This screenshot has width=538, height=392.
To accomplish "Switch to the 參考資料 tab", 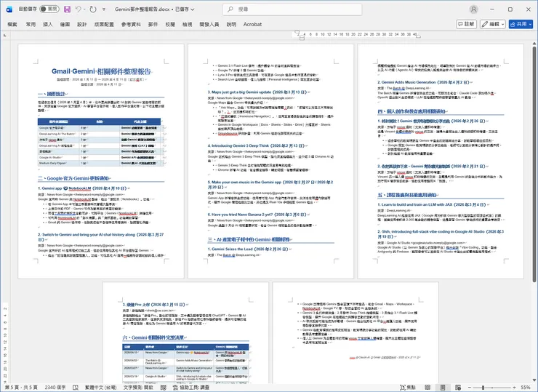I will [x=132, y=24].
